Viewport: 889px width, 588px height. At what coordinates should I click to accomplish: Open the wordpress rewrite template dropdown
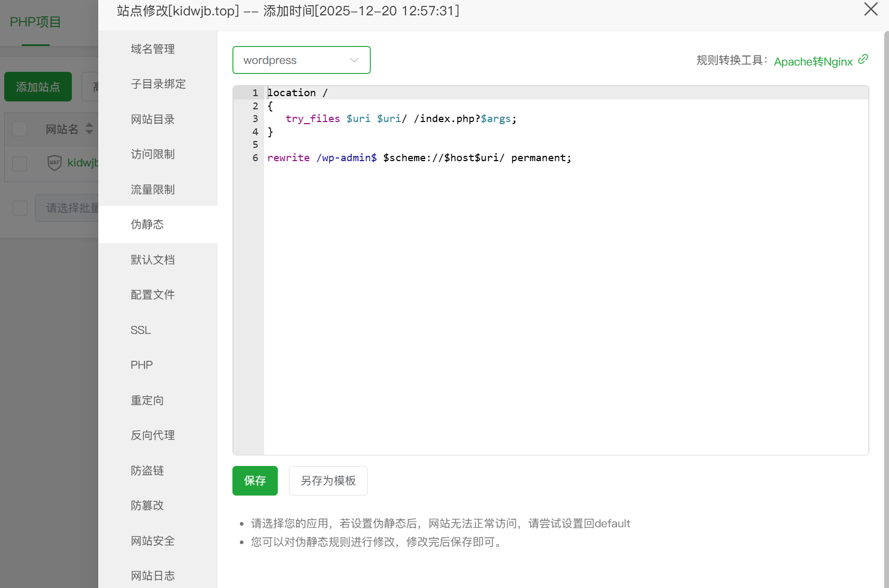click(301, 60)
